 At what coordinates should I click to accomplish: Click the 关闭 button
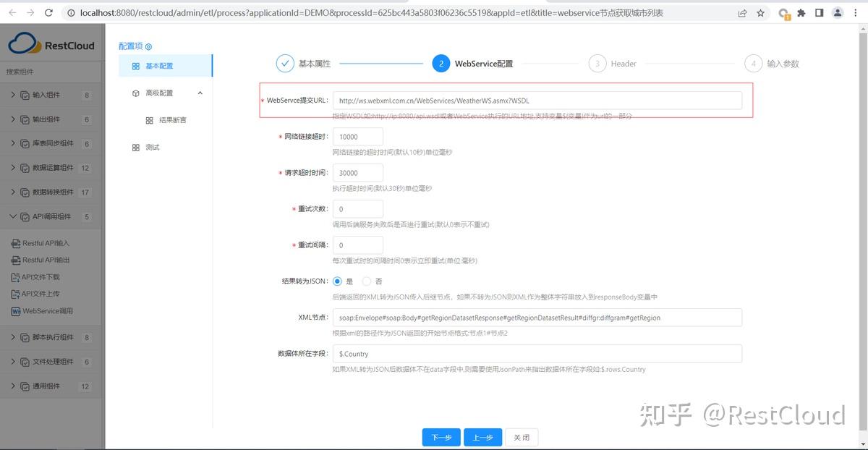(x=522, y=437)
